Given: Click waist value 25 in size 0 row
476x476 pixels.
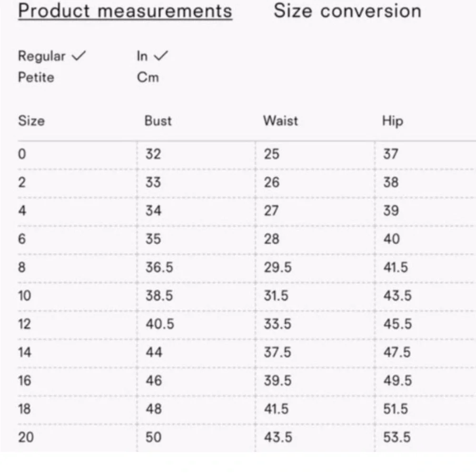Looking at the screenshot, I should 271,154.
